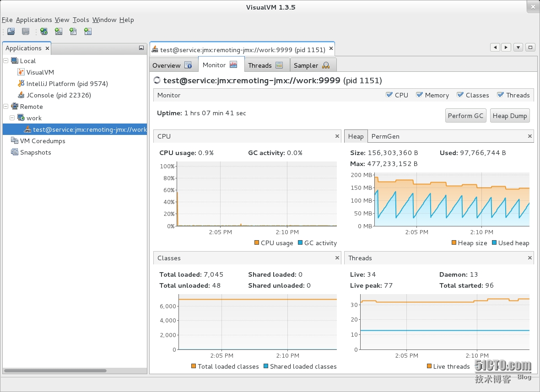The image size is (540, 392).
Task: Click the Snapshots icon in tree
Action: click(x=15, y=152)
